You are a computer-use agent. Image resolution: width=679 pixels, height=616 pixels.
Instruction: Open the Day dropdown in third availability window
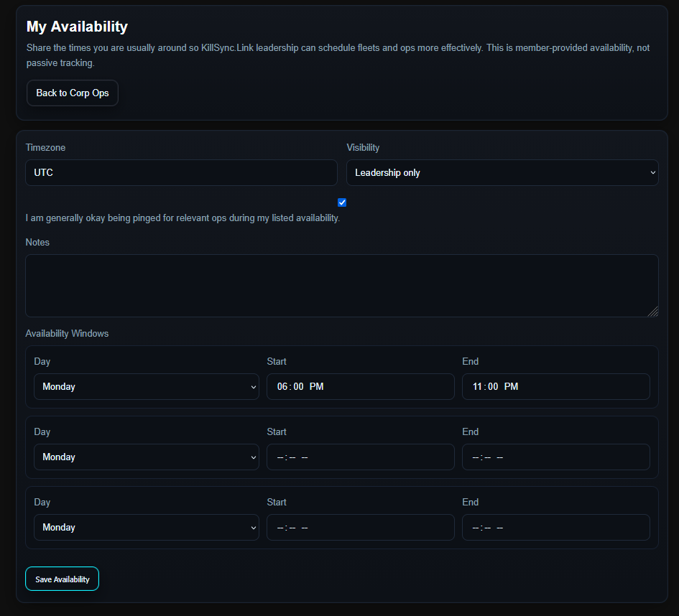tap(146, 528)
